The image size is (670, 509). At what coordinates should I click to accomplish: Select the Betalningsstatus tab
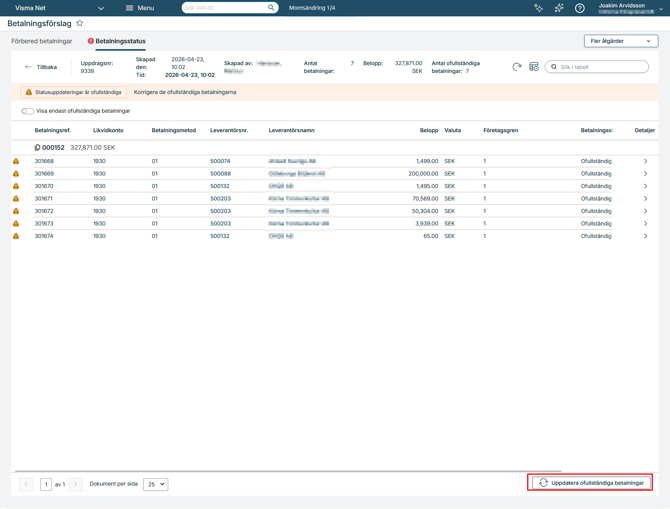117,41
